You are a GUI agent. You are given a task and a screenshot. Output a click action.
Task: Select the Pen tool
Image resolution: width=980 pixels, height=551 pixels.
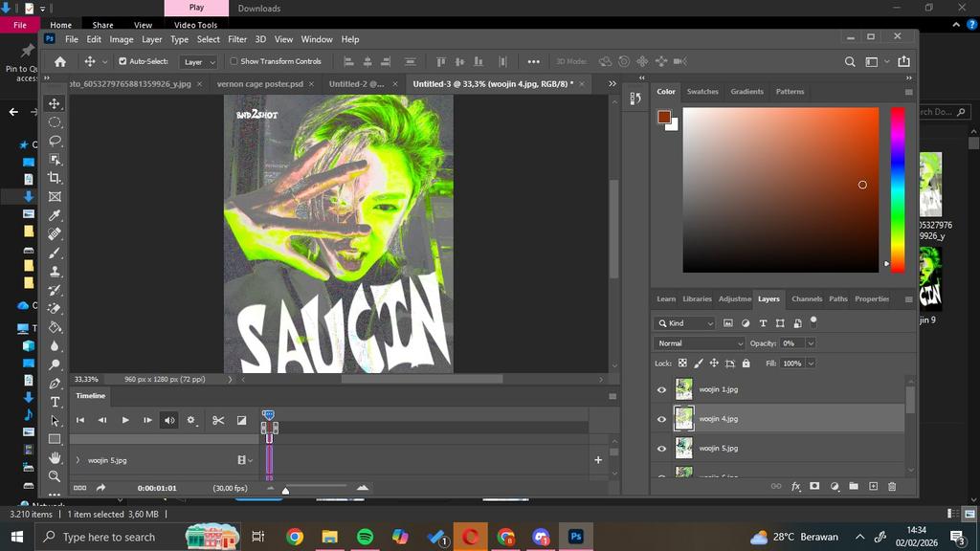click(x=55, y=383)
